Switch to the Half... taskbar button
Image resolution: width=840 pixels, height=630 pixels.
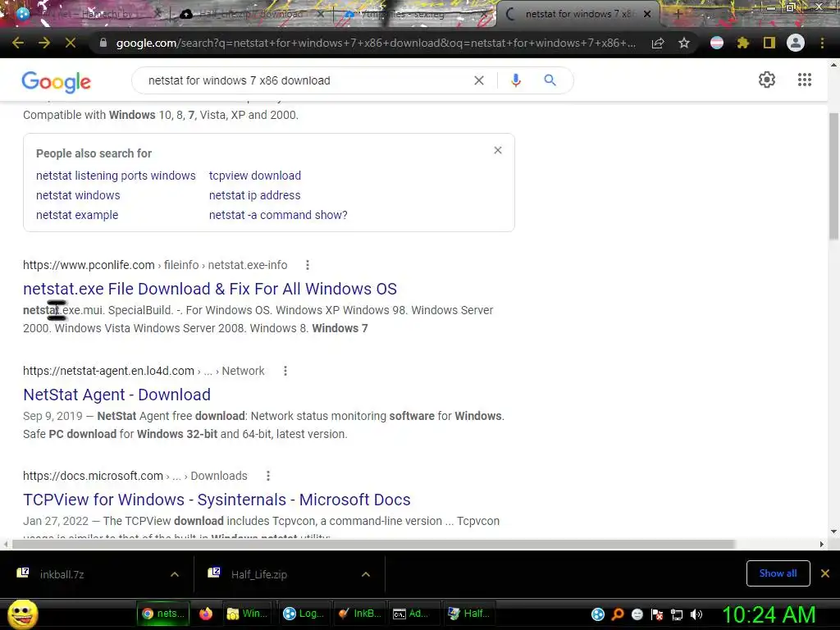tap(468, 614)
